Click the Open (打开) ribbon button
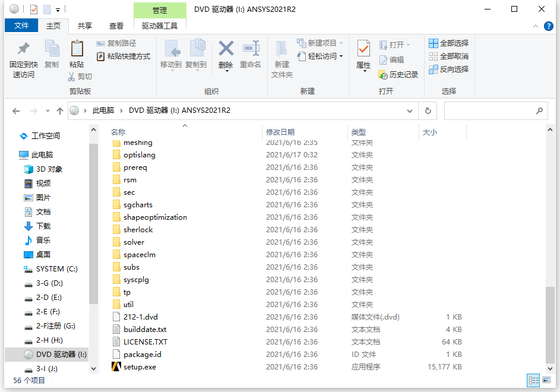560x392 pixels. (x=394, y=45)
